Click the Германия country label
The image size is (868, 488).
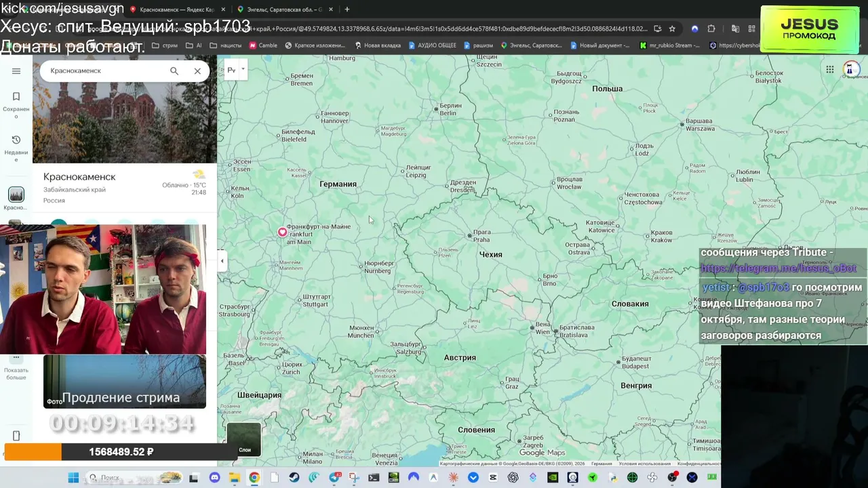338,184
